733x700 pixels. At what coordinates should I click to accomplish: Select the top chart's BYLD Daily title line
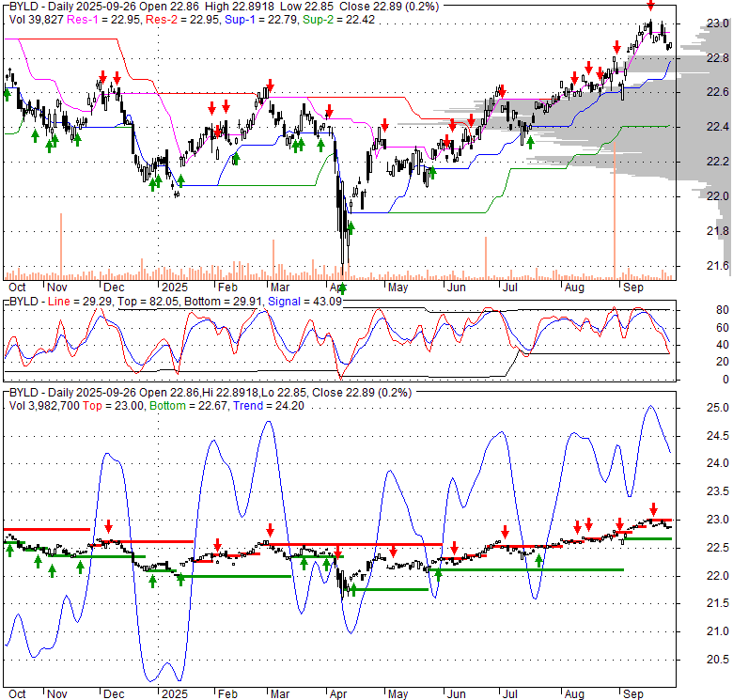point(224,7)
